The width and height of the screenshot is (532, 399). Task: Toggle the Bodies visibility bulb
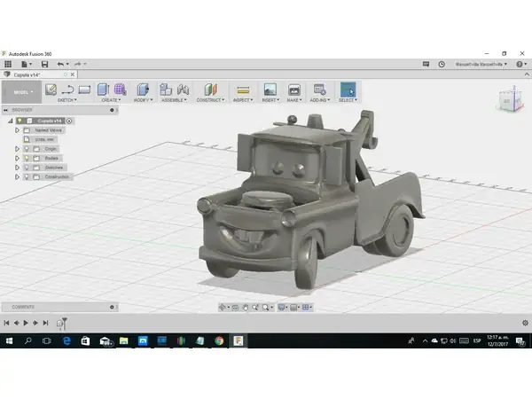tap(27, 158)
